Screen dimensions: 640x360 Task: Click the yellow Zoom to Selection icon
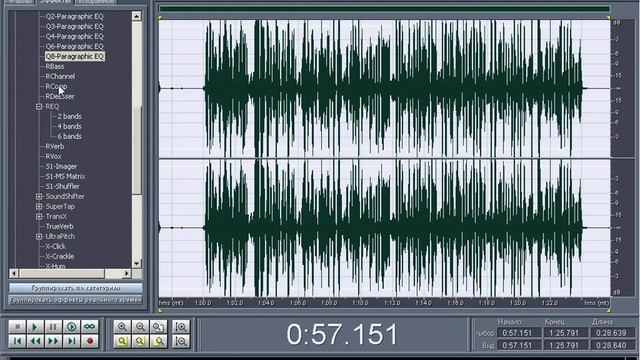pos(122,341)
